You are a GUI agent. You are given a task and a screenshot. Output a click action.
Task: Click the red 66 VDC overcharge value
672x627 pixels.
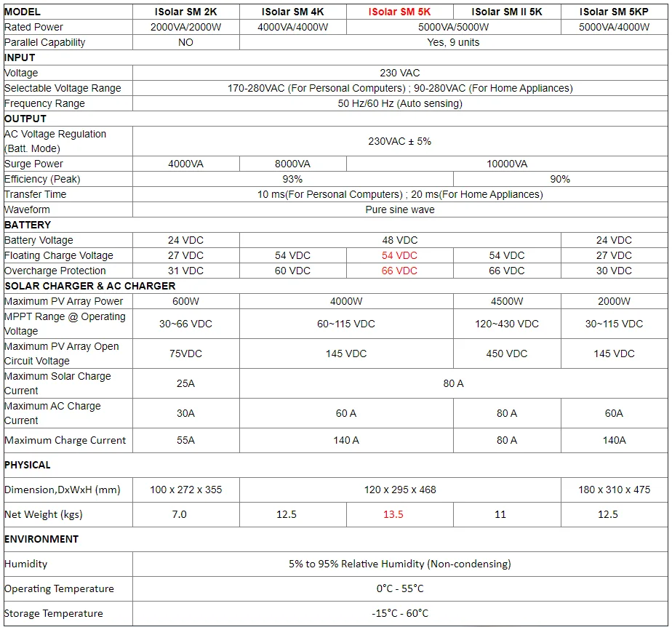point(399,271)
